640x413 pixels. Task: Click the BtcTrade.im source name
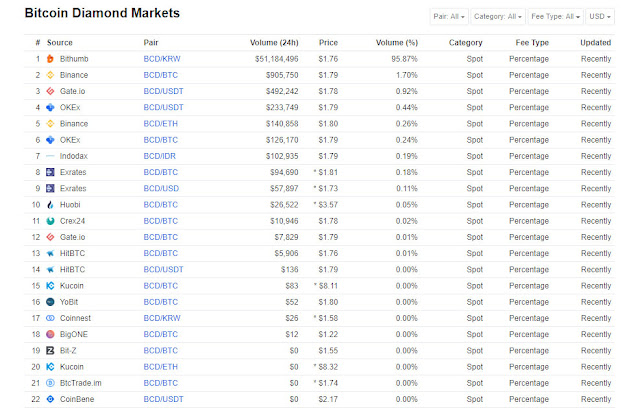point(80,383)
